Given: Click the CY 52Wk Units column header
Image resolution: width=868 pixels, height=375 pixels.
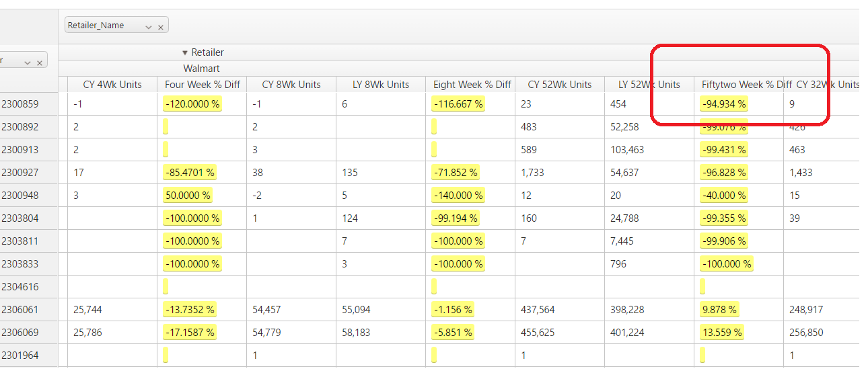Looking at the screenshot, I should pos(560,85).
